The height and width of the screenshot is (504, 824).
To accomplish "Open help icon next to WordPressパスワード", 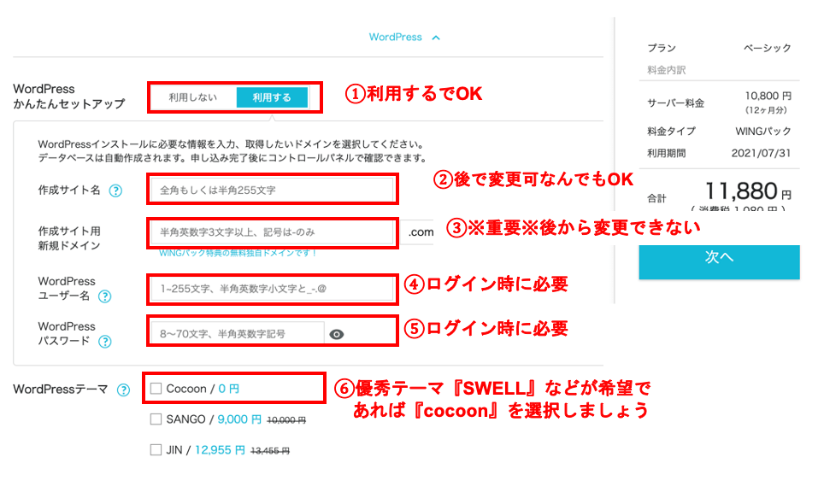I will 105,342.
